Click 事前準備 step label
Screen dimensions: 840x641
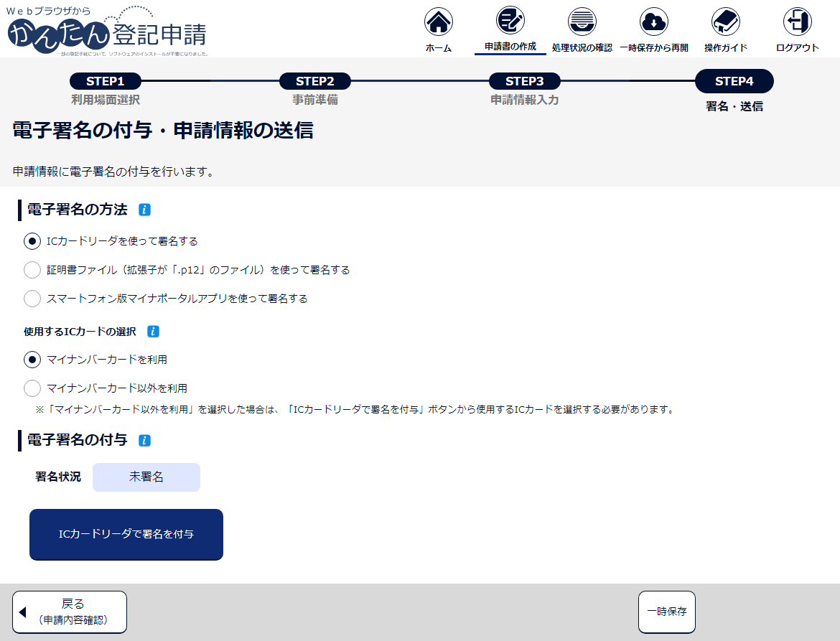[315, 100]
